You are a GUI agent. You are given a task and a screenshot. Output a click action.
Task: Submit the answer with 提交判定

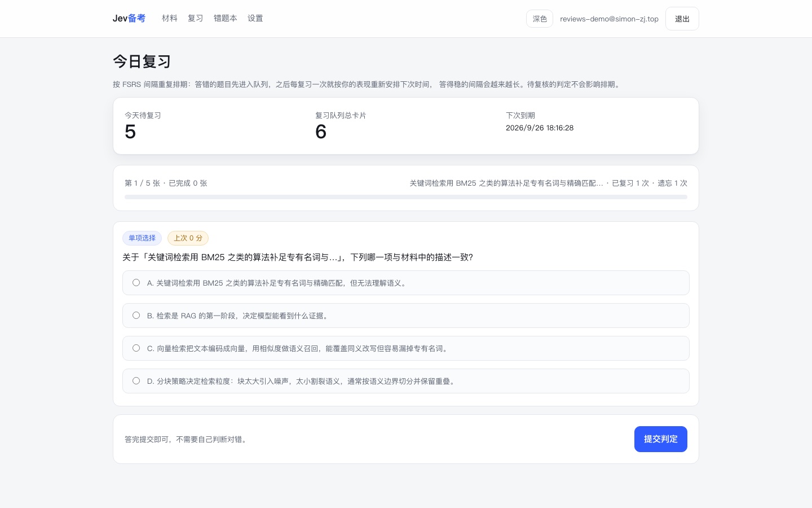click(x=660, y=439)
